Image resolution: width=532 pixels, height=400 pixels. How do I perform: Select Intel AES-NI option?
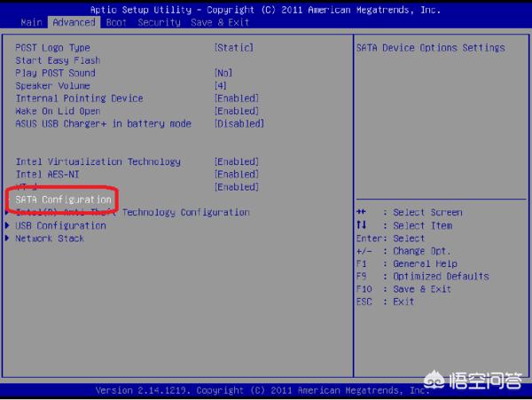47,175
